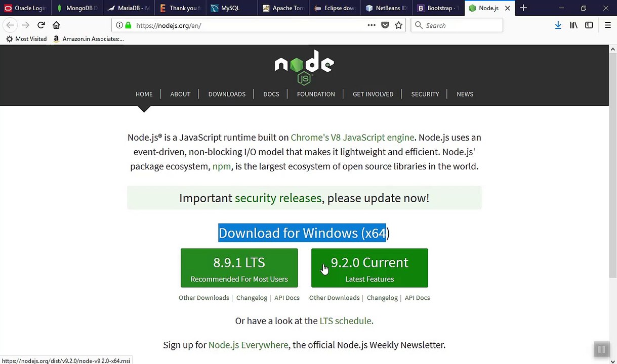Viewport: 617px width, 364px height.
Task: Switch to the Eclipse downloads tab
Action: (x=335, y=8)
